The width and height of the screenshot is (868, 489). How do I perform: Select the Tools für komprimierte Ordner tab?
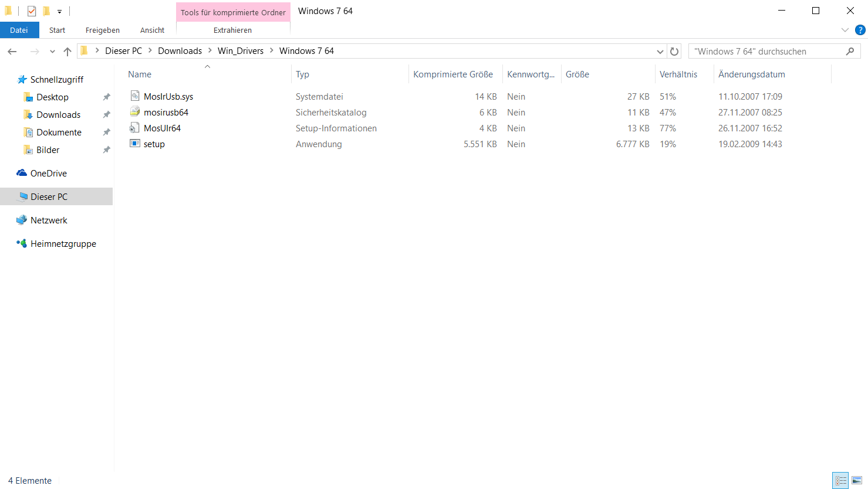(233, 12)
